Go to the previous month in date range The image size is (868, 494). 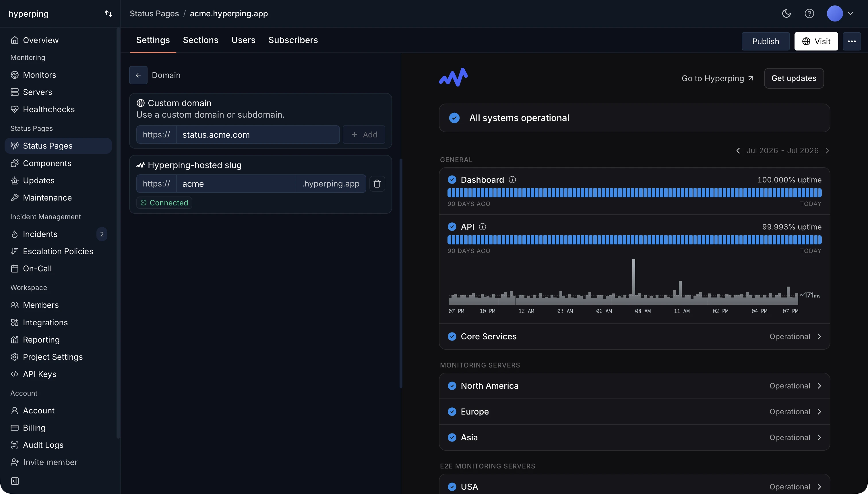(x=738, y=151)
